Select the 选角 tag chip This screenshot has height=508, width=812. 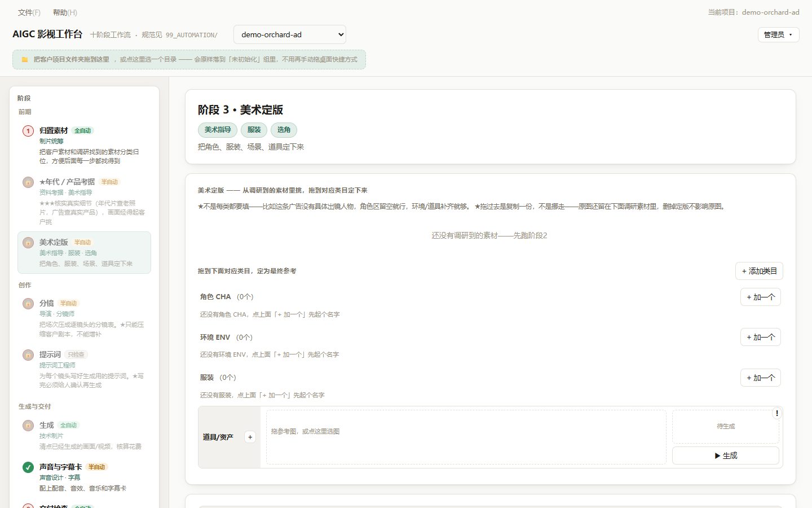tap(284, 130)
